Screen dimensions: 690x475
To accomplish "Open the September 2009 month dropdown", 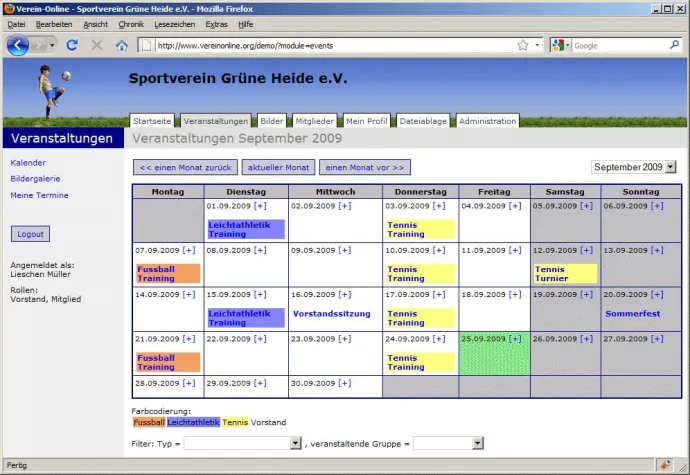I will 670,167.
